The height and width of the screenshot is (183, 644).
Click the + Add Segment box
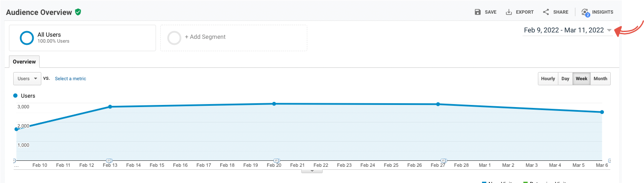(x=234, y=38)
